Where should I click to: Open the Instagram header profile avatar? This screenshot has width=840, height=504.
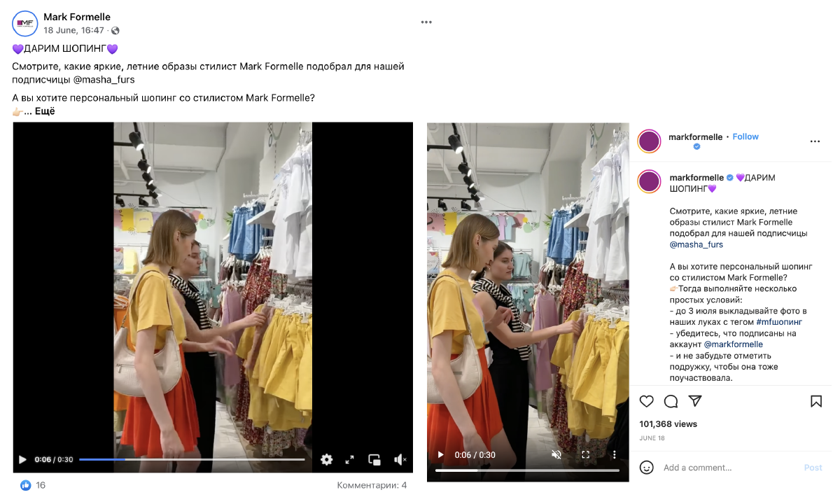(650, 141)
